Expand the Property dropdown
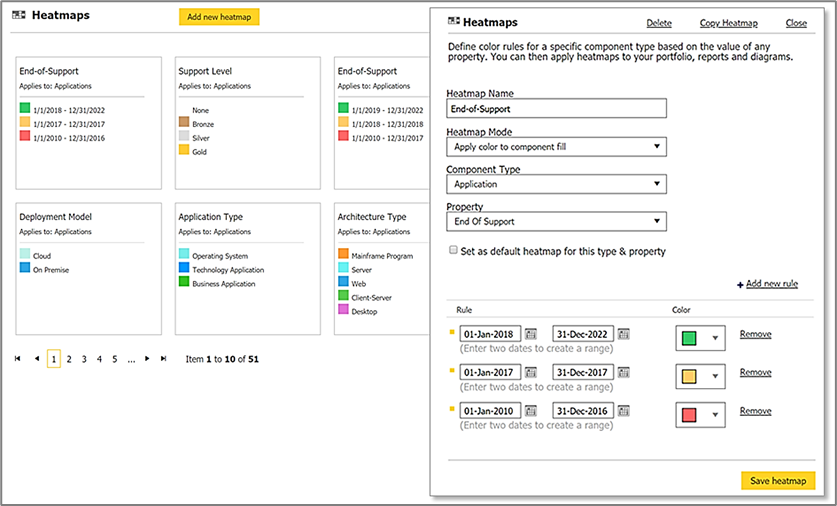Screen dimensions: 837x506 (556, 221)
